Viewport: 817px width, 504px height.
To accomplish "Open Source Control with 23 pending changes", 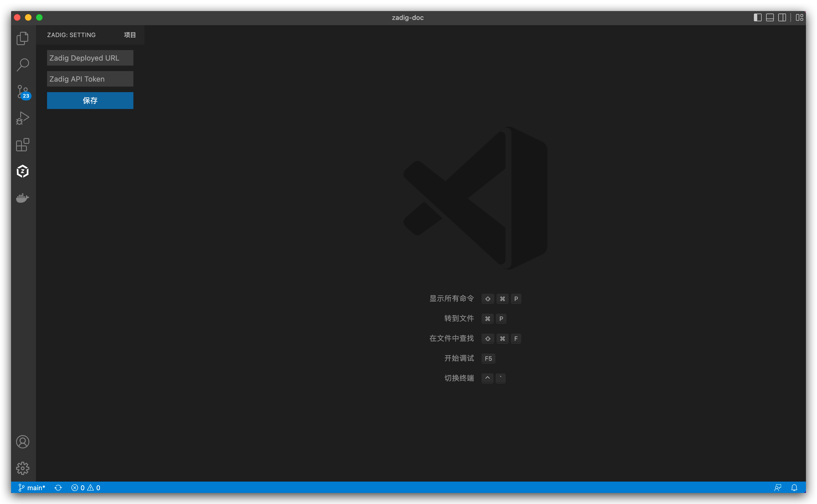I will coord(22,91).
